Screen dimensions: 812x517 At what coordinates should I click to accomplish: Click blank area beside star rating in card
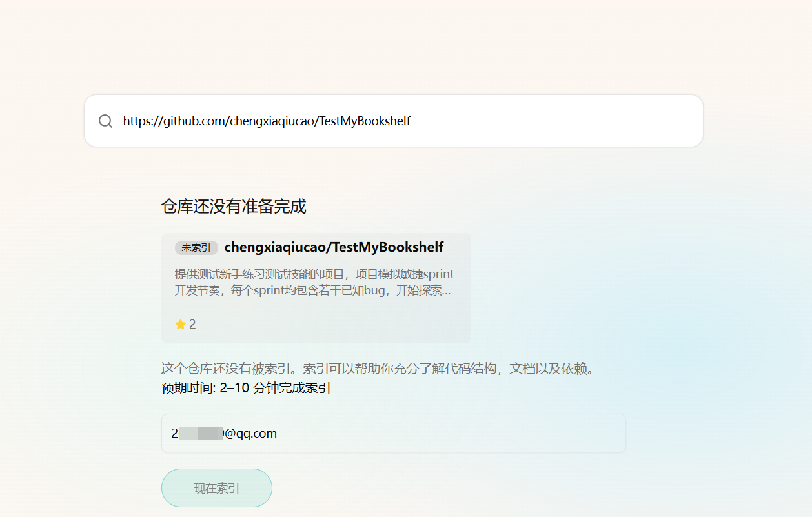click(329, 325)
